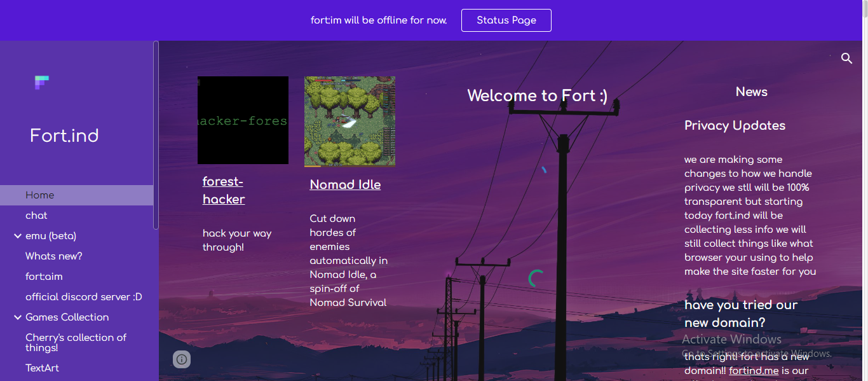Open Cherry's collection of things!
The width and height of the screenshot is (868, 381).
pyautogui.click(x=76, y=343)
